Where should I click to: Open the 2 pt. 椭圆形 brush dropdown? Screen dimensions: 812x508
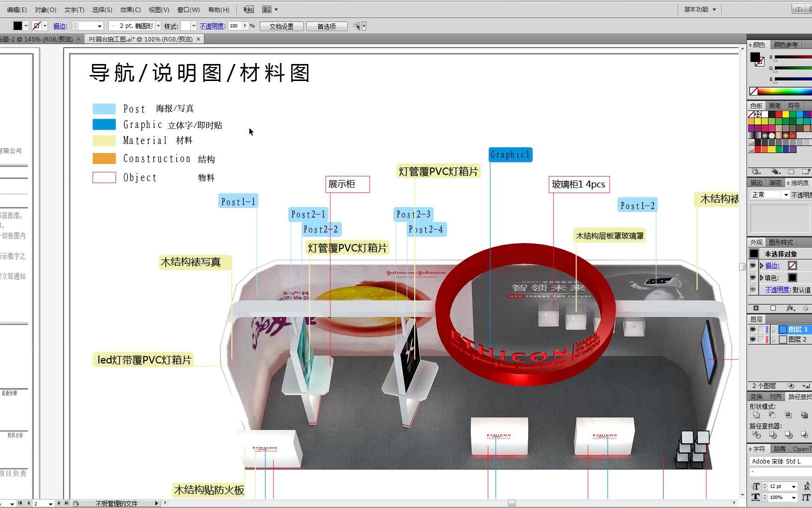click(158, 26)
